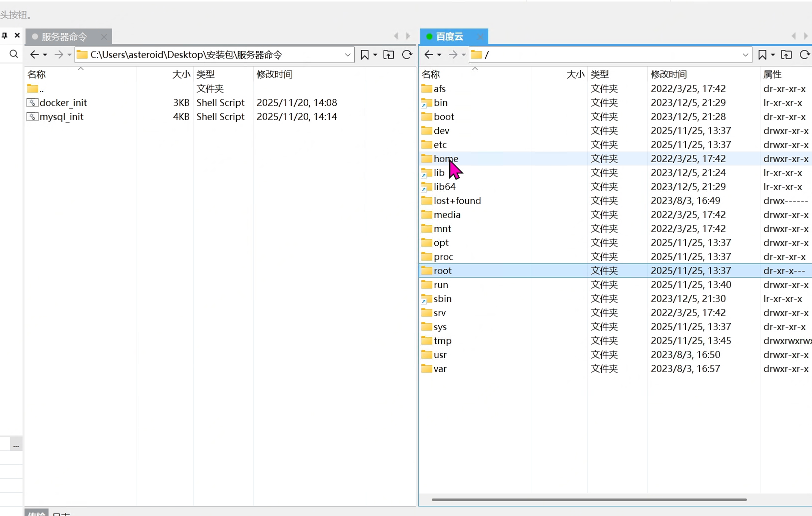Click the remote pane horizontal scrollbar
This screenshot has height=516, width=812.
pyautogui.click(x=588, y=499)
